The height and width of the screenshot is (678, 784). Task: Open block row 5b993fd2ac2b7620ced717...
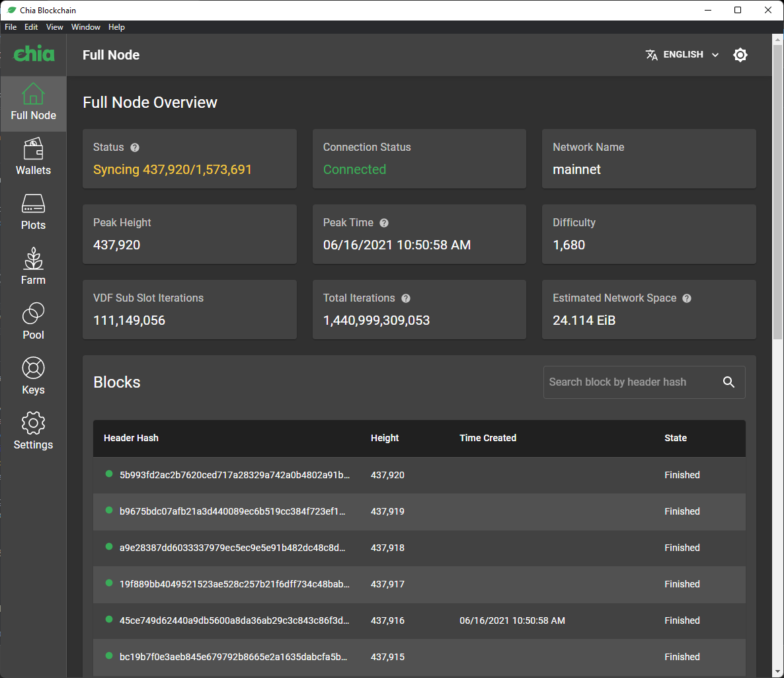pyautogui.click(x=419, y=475)
